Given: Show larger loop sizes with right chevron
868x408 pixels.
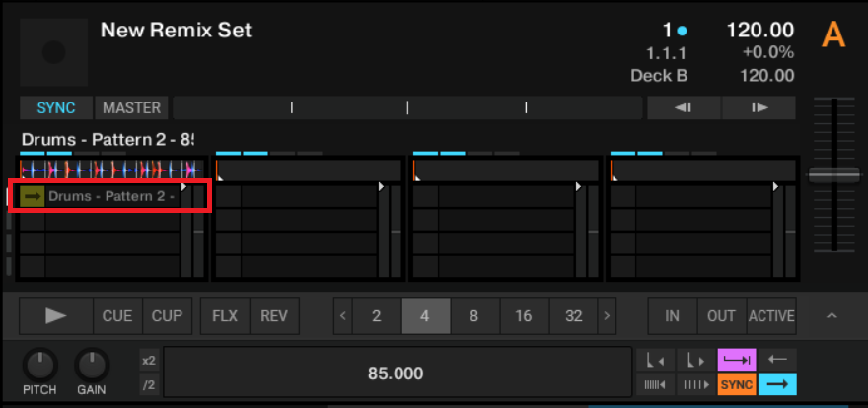Looking at the screenshot, I should [x=607, y=316].
